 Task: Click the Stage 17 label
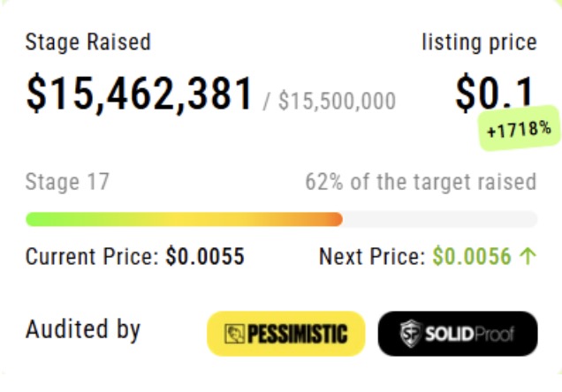pos(67,182)
